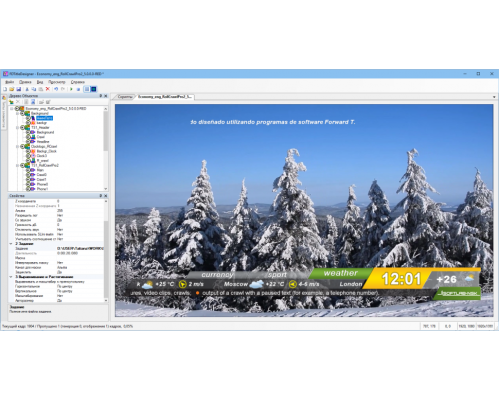The width and height of the screenshot is (500, 400).
Task: Open the Просмотр menu
Action: pos(57,82)
